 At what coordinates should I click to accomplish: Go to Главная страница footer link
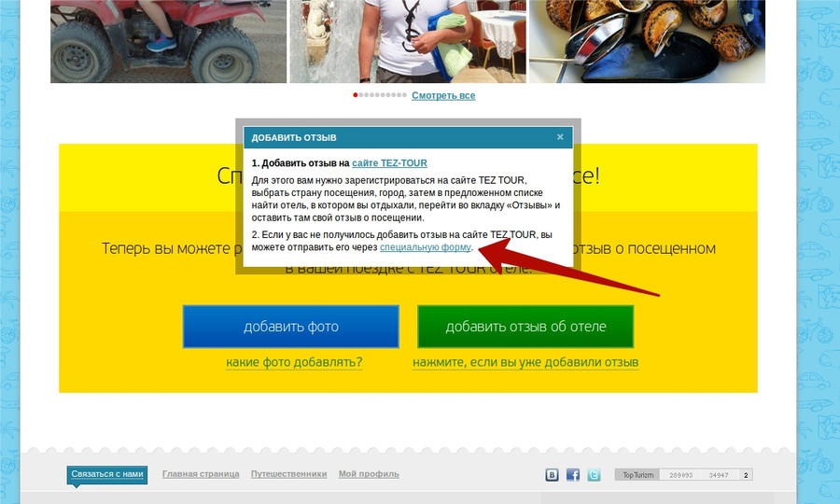[201, 474]
